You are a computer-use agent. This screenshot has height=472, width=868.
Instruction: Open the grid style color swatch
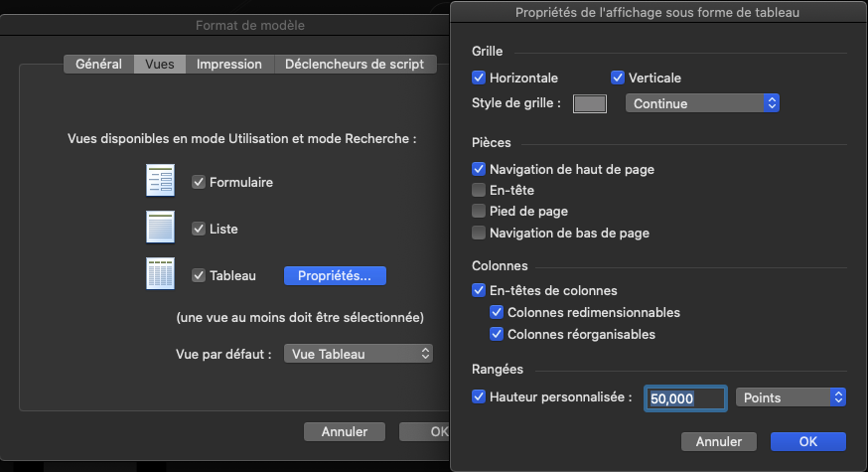(x=590, y=103)
